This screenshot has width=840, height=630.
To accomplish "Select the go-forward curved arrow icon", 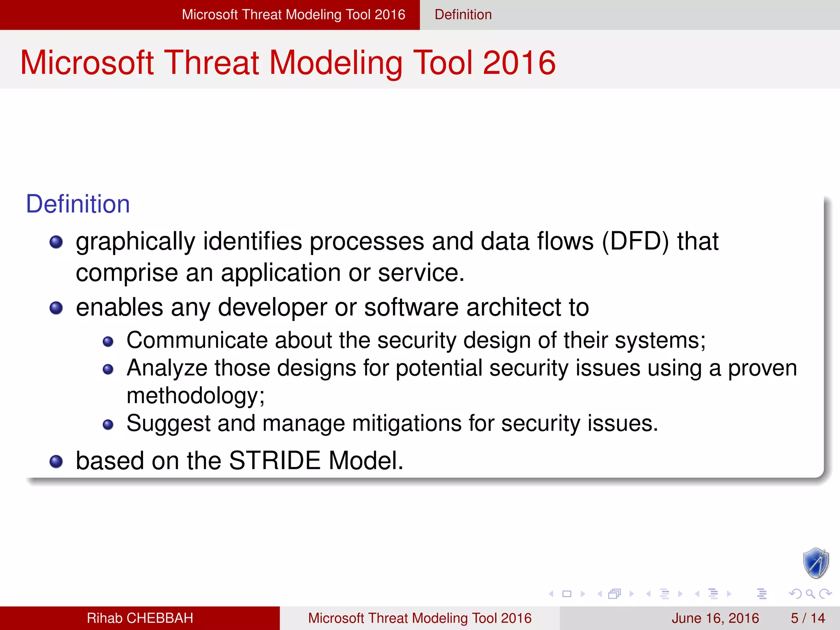I will pos(825,593).
